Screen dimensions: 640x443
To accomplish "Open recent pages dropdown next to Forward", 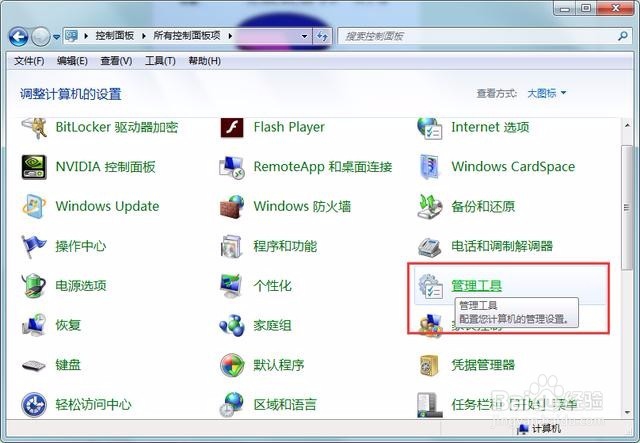I will click(x=56, y=37).
